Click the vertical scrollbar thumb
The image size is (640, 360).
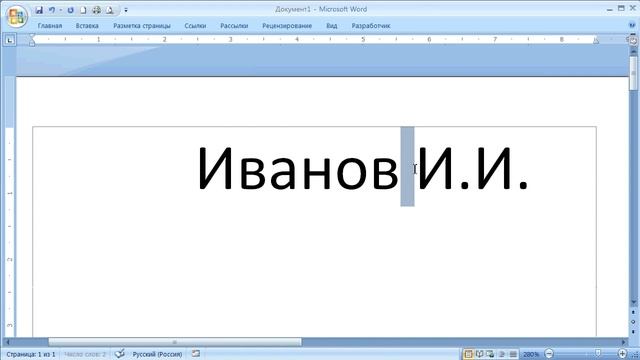click(x=633, y=73)
